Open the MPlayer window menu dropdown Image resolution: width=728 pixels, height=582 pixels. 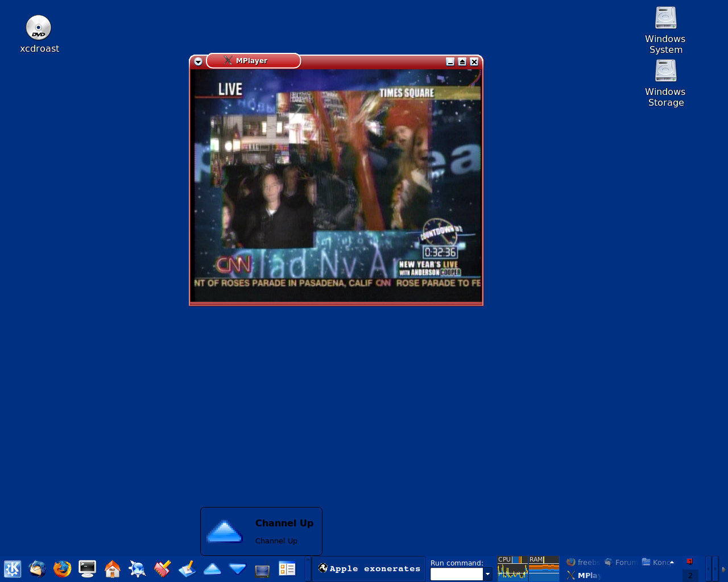(x=198, y=61)
